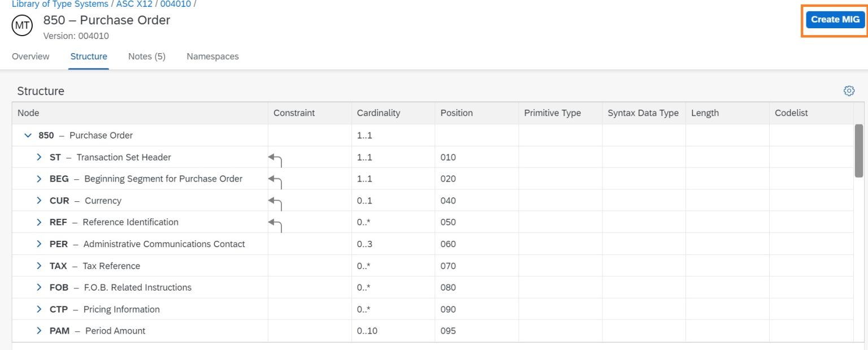Go to version 004010 via breadcrumb

[x=175, y=4]
